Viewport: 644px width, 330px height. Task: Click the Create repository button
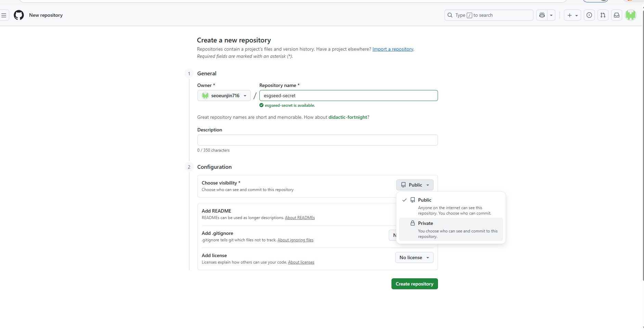[x=414, y=284]
